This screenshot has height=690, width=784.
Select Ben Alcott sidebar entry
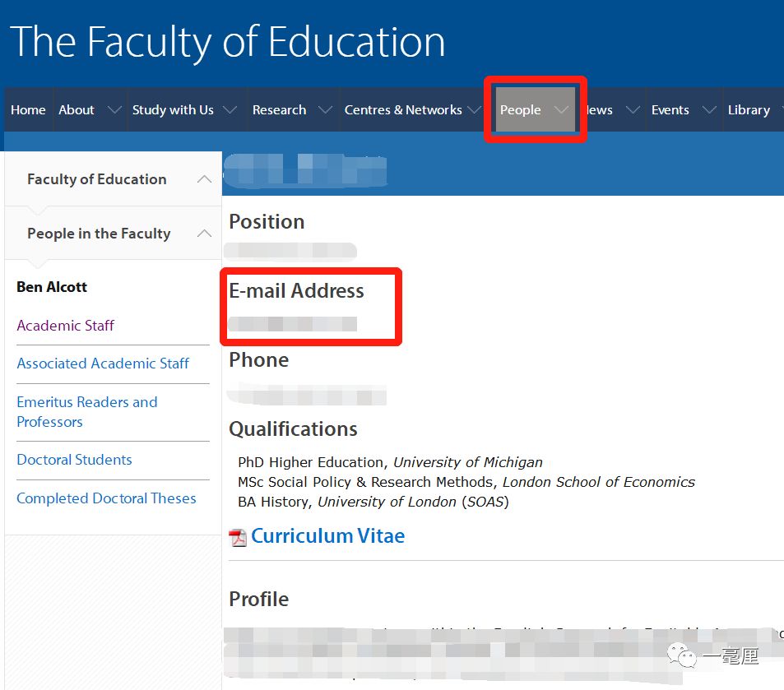point(52,287)
